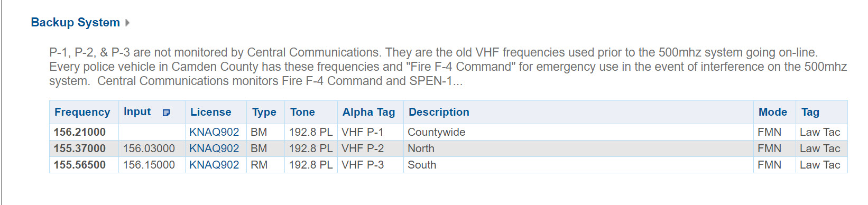Open KNAQ902 license for VHF P-3
The image size is (868, 205).
tap(214, 165)
